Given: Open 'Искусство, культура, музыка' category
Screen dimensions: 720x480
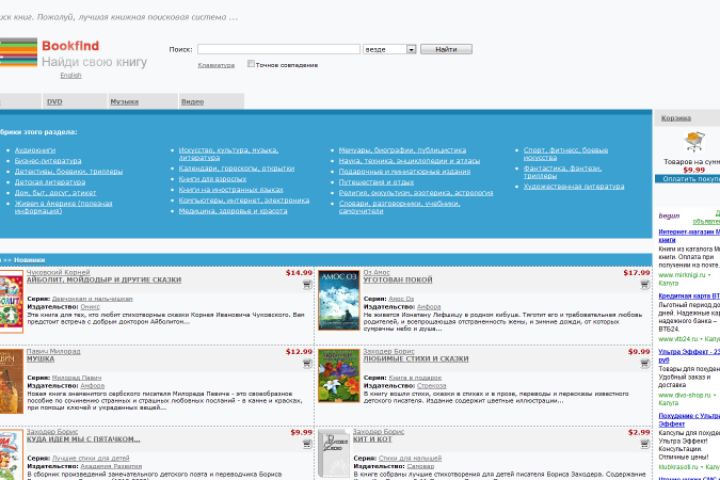Looking at the screenshot, I should point(229,154).
